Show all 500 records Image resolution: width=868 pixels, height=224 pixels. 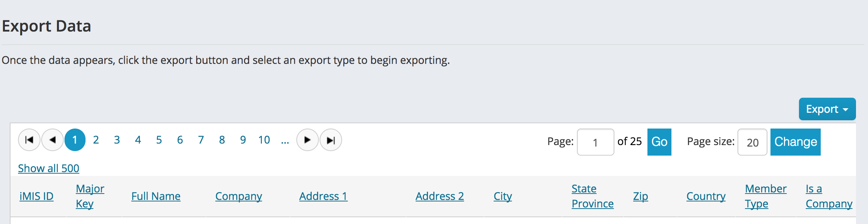[49, 168]
